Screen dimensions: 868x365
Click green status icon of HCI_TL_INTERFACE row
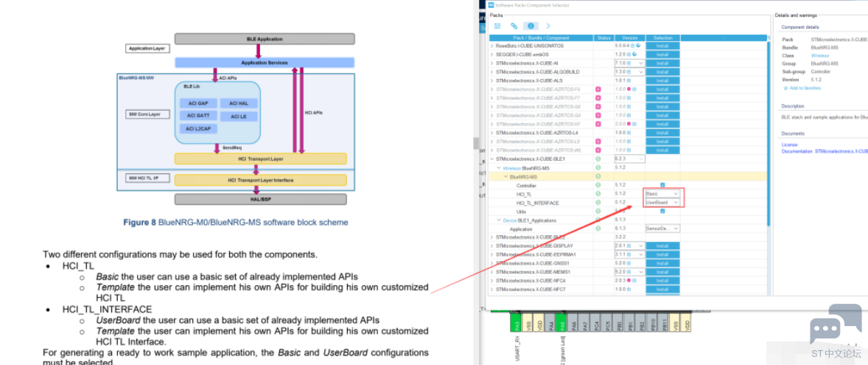tap(598, 203)
